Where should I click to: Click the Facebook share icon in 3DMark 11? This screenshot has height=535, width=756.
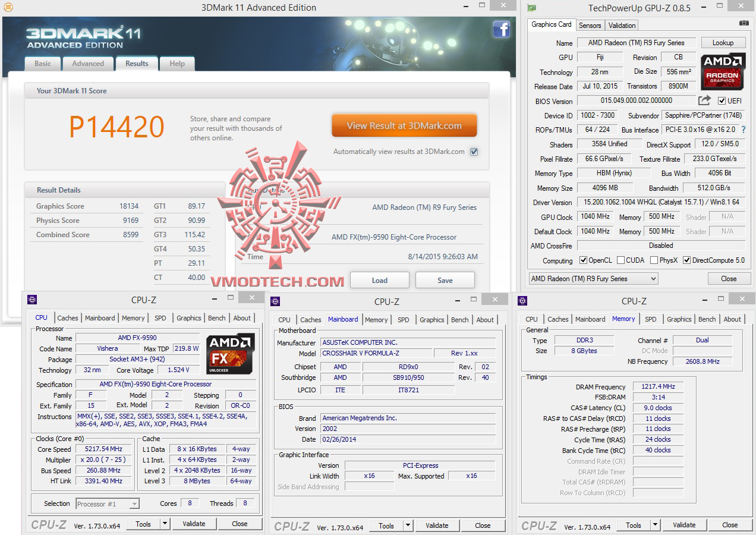point(501,30)
